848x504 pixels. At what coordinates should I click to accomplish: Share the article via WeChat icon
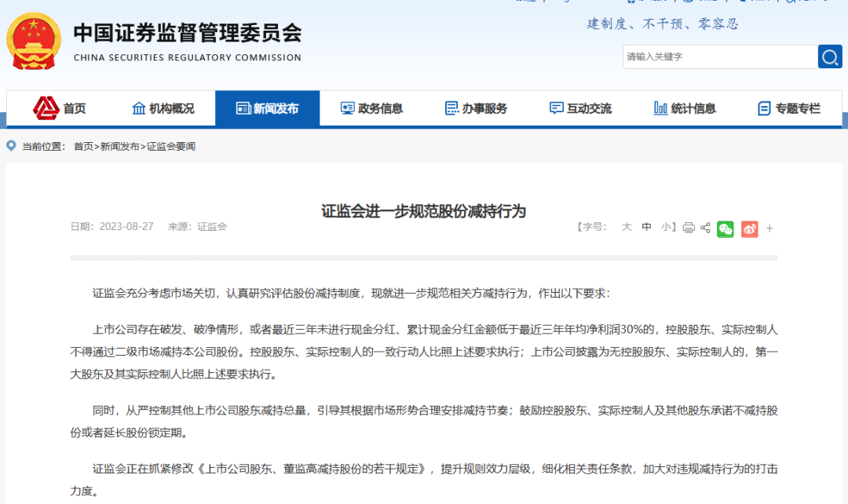pos(726,228)
